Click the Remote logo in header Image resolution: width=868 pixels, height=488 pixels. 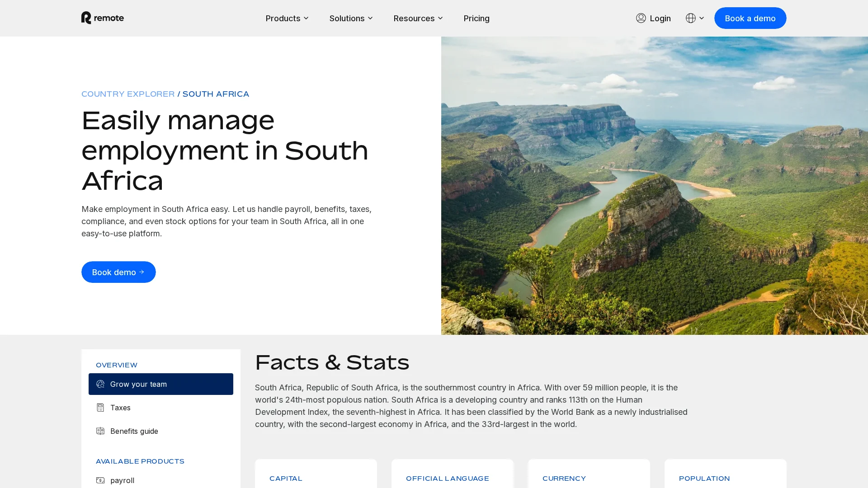point(103,18)
